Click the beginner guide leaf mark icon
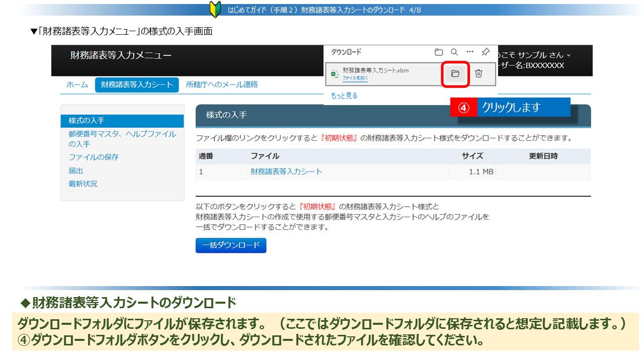 [215, 10]
